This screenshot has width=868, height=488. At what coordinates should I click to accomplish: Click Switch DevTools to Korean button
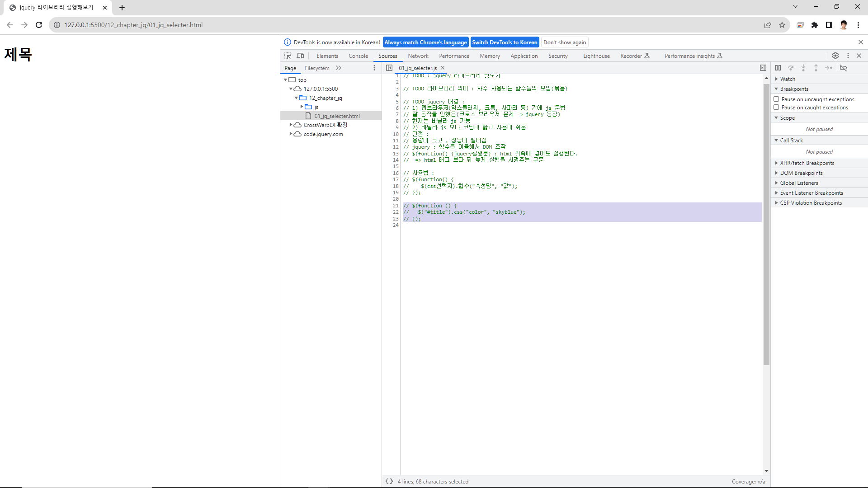(505, 42)
